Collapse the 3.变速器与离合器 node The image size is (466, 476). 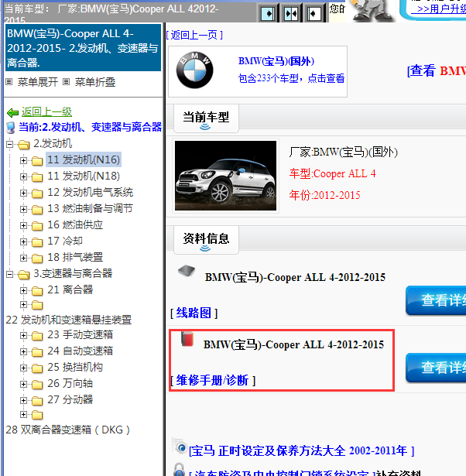click(10, 275)
